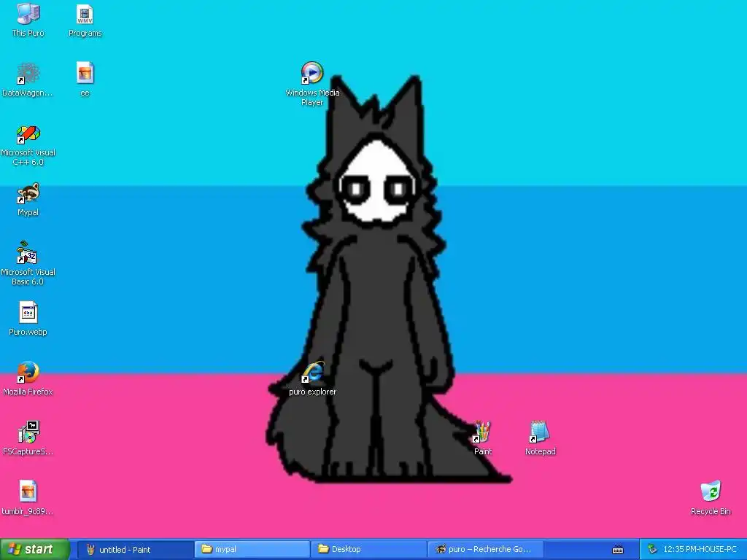Switch to the Desktop folder taskbar button
747x560 pixels.
(368, 550)
